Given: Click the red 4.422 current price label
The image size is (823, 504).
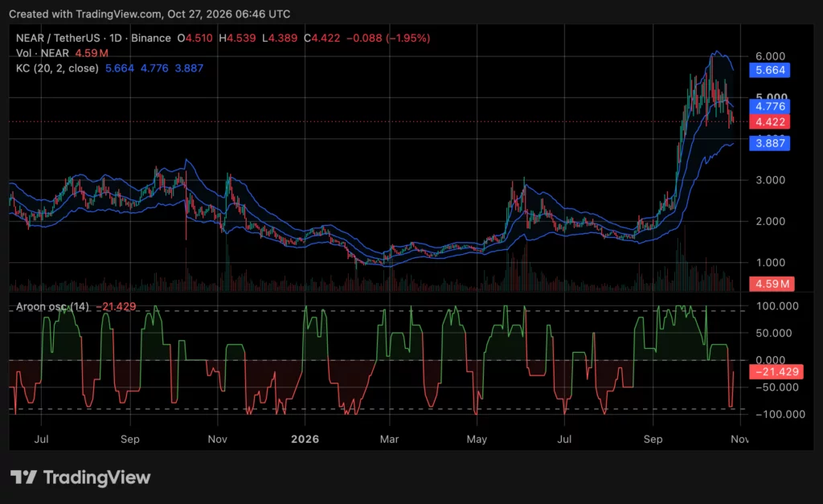Looking at the screenshot, I should [x=769, y=122].
